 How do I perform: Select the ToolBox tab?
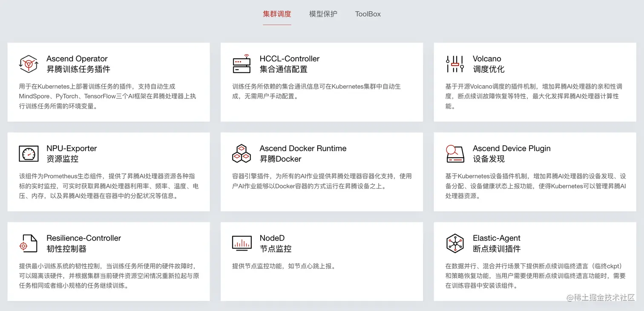click(x=368, y=14)
